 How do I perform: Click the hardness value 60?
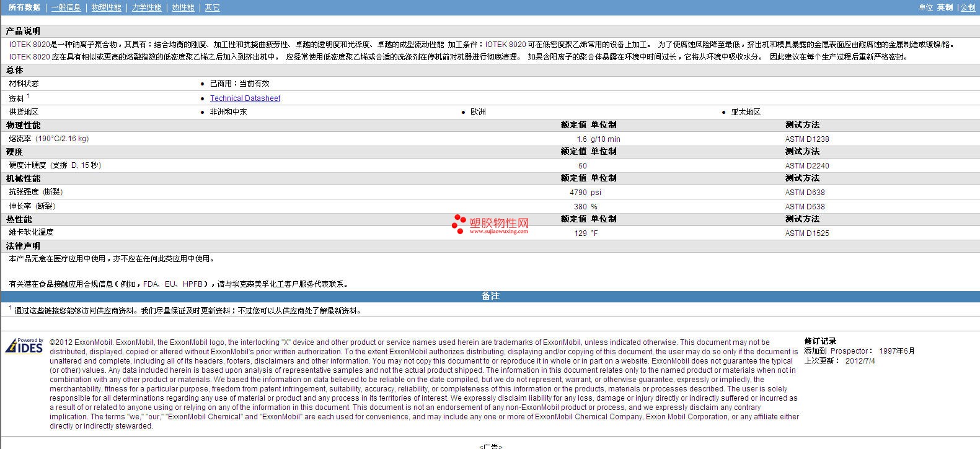(583, 166)
